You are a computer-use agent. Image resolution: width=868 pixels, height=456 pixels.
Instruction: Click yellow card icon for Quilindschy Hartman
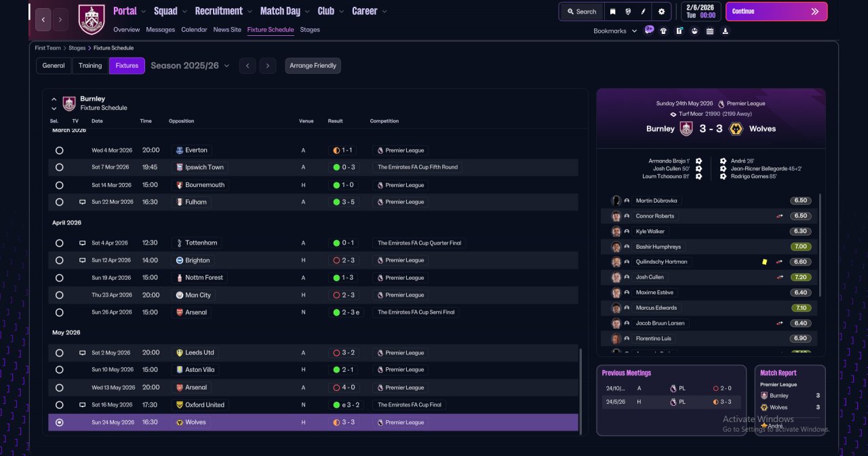(x=764, y=262)
